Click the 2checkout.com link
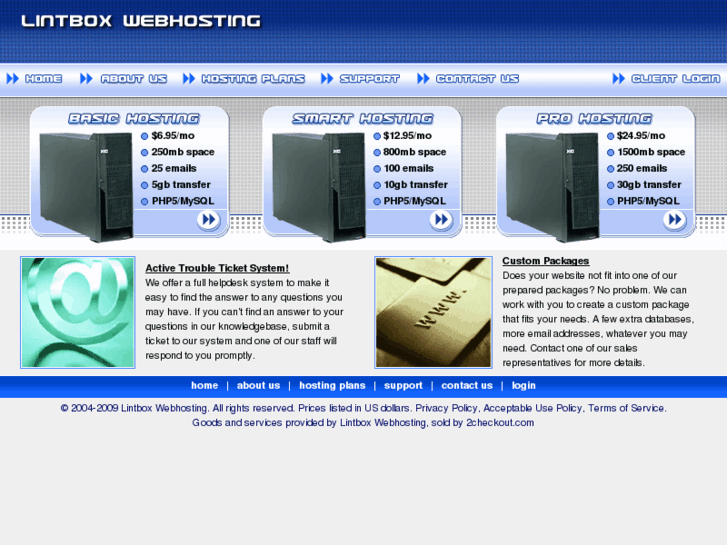 coord(500,423)
